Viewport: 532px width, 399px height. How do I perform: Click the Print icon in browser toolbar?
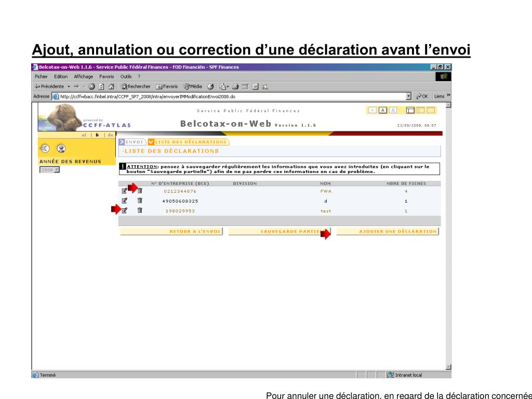(235, 87)
